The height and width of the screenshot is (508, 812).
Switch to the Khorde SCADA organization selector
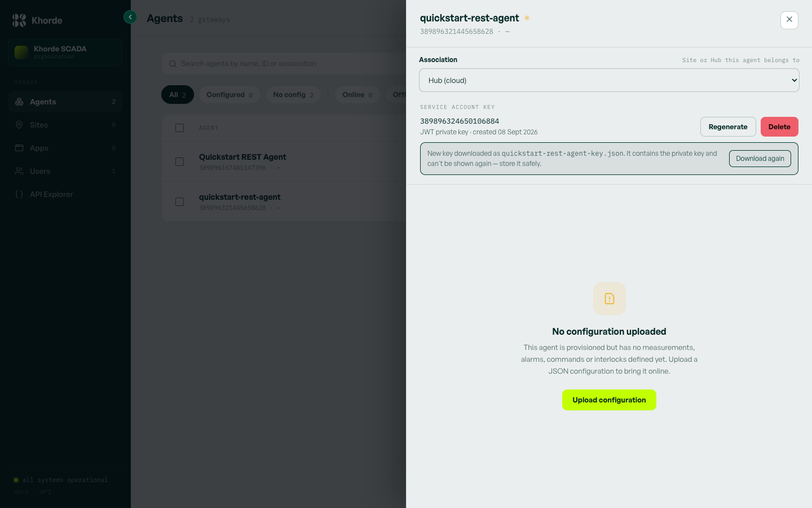(x=65, y=52)
